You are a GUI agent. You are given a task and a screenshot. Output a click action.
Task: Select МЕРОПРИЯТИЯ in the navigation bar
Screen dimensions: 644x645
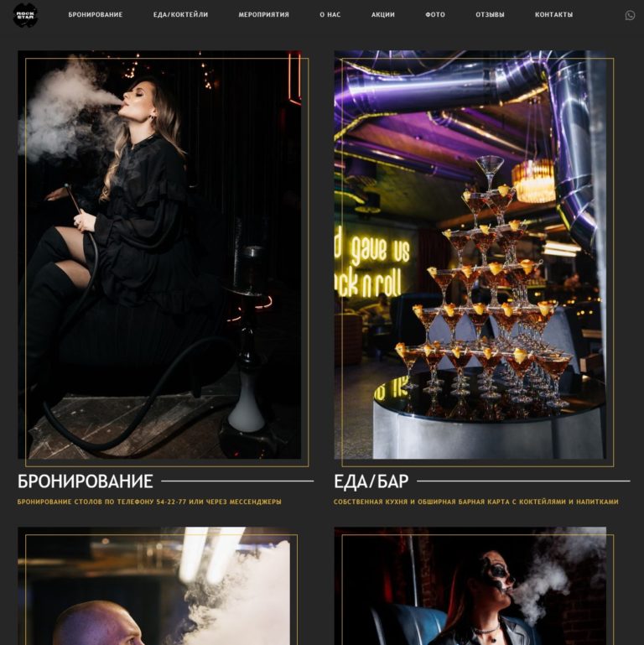(263, 14)
